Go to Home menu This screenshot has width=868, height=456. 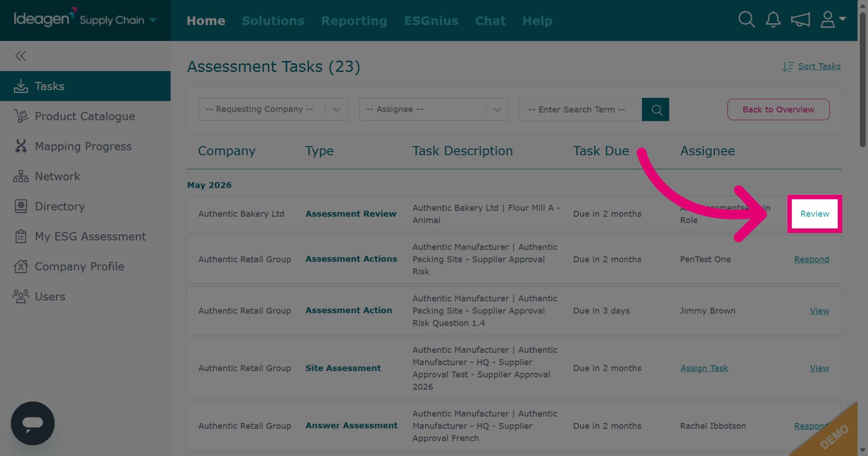click(x=206, y=21)
